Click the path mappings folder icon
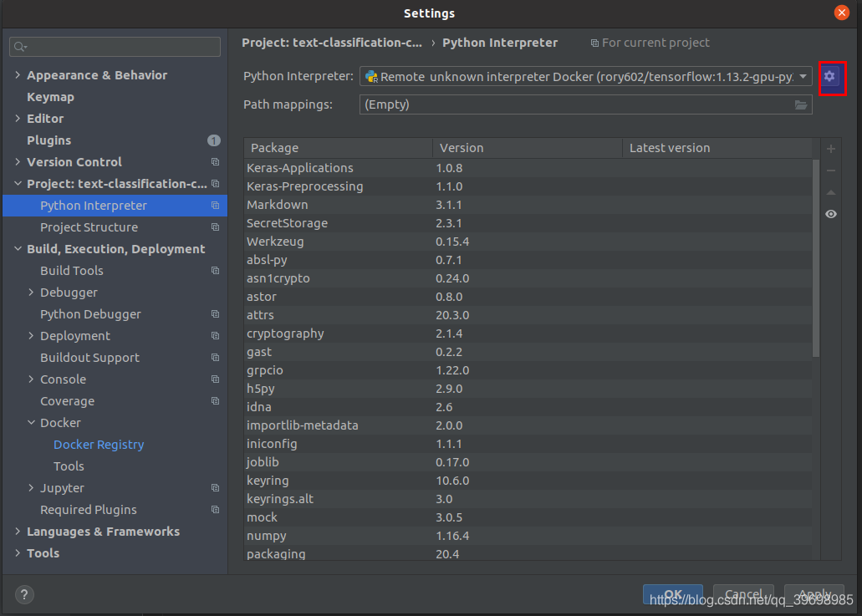Image resolution: width=862 pixels, height=616 pixels. (801, 104)
